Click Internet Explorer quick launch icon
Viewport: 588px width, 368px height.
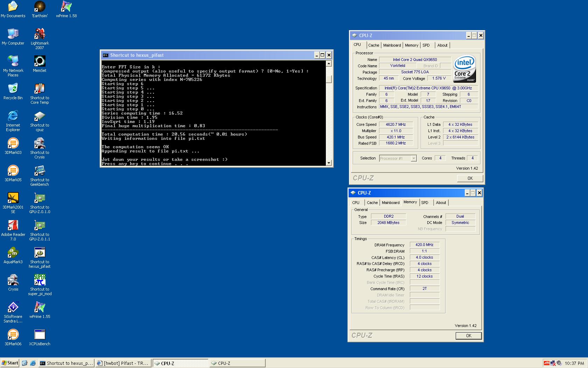point(33,363)
